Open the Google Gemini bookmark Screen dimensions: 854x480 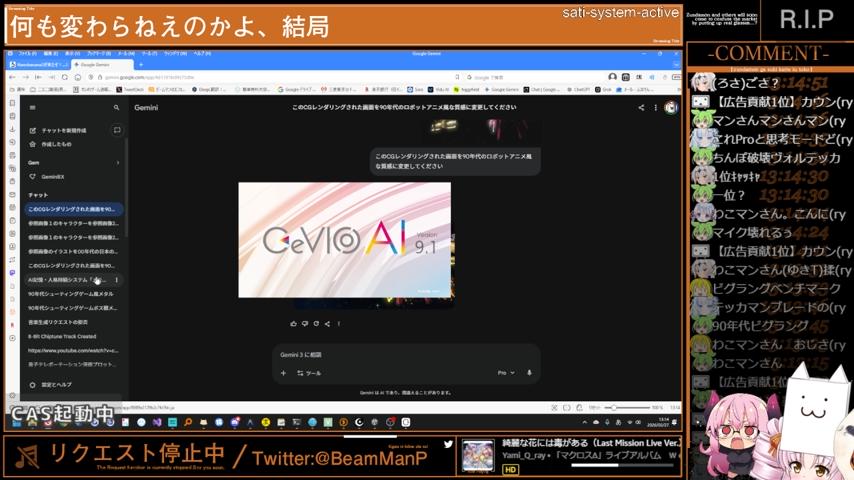[502, 89]
